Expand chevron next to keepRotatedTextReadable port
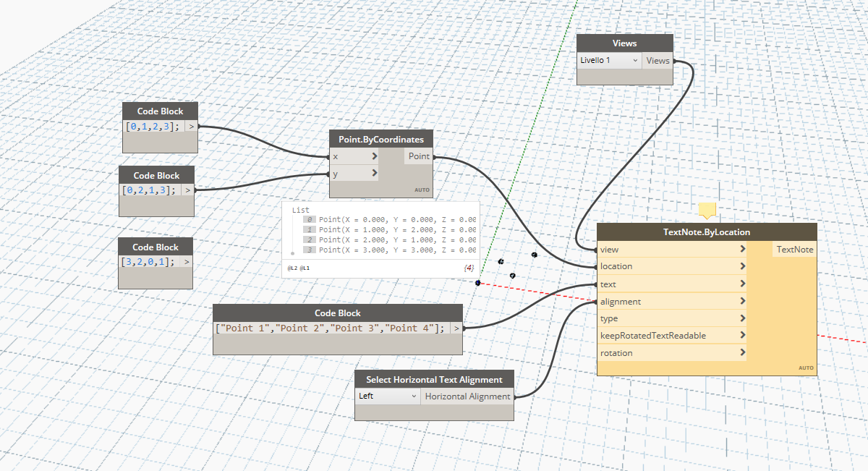 tap(742, 336)
